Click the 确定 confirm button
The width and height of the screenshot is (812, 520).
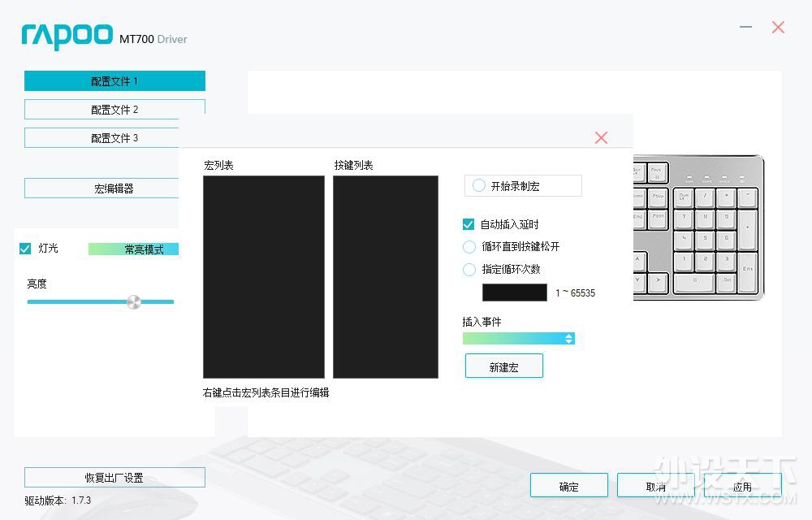point(569,485)
